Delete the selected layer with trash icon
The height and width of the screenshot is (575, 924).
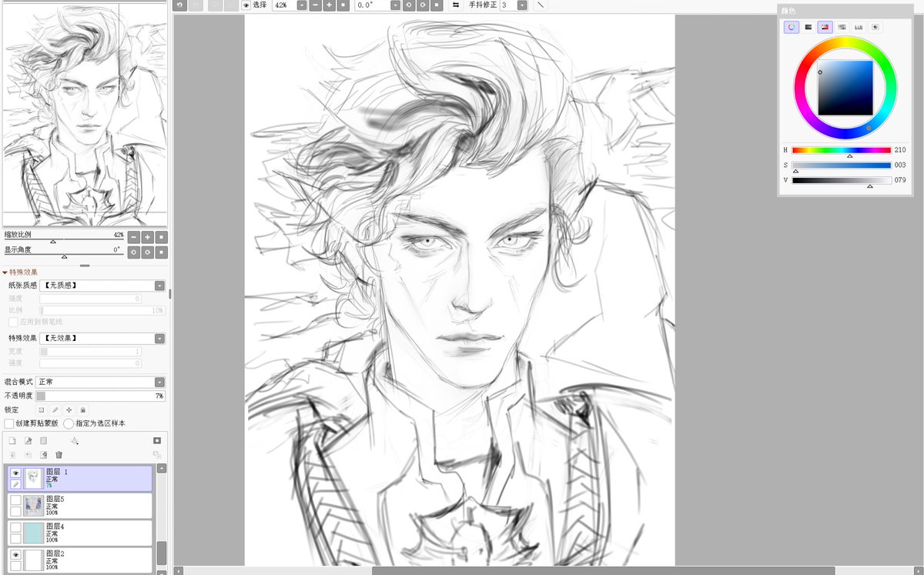click(59, 455)
